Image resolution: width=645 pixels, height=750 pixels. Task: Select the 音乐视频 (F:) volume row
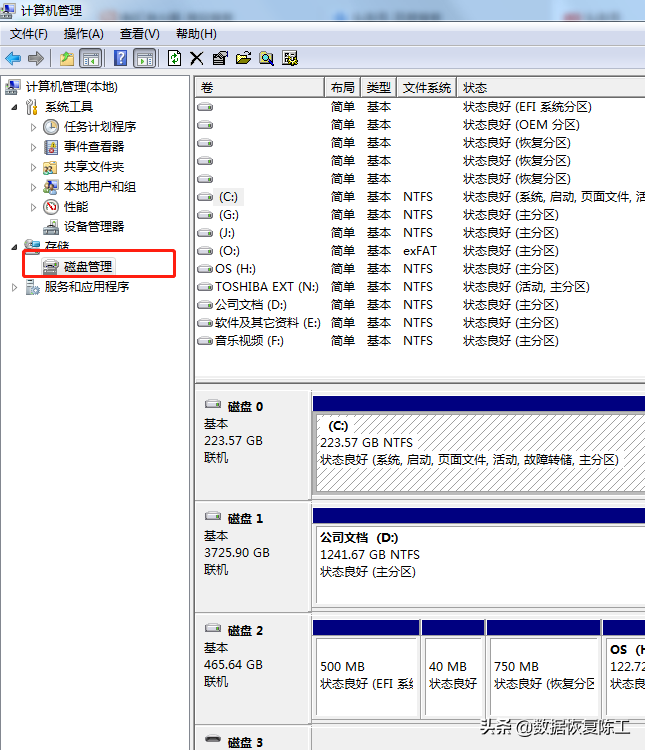coord(420,341)
